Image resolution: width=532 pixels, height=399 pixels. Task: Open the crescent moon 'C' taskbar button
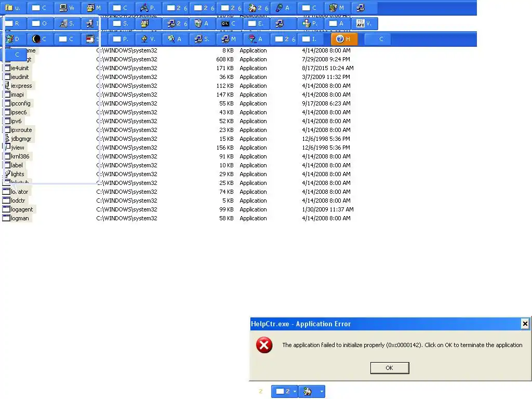39,39
